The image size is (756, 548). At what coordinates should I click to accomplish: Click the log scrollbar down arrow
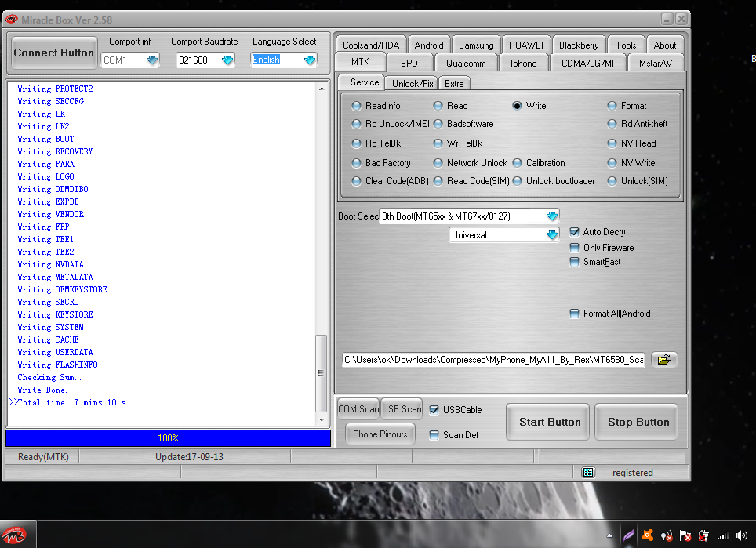[322, 419]
